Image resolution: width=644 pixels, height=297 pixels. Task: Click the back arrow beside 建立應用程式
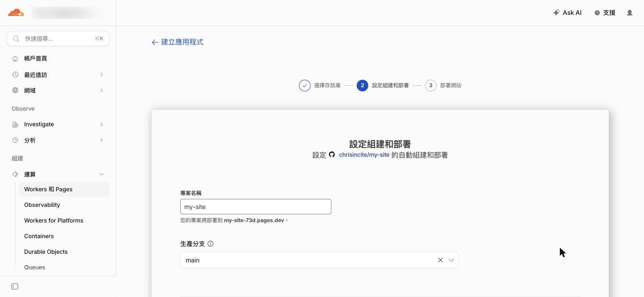155,42
